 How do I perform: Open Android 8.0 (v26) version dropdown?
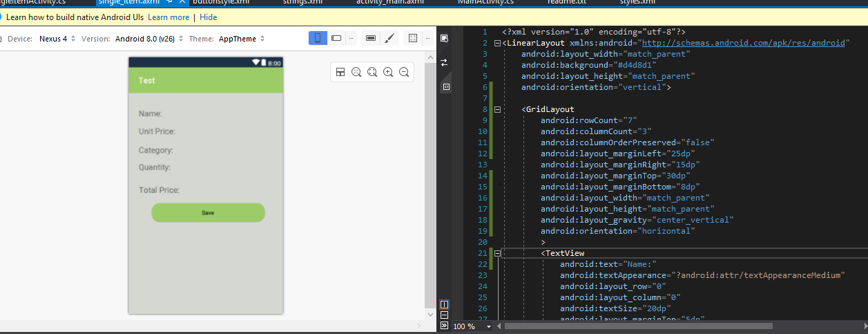tap(149, 39)
